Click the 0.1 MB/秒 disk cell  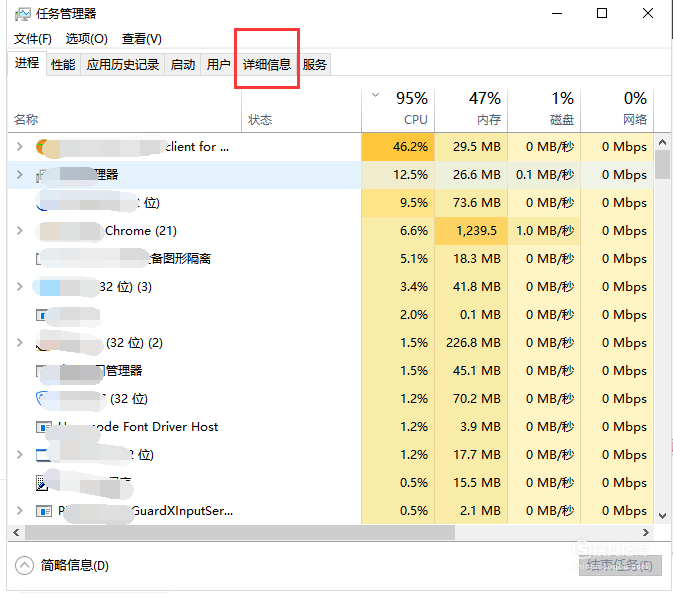coord(544,175)
